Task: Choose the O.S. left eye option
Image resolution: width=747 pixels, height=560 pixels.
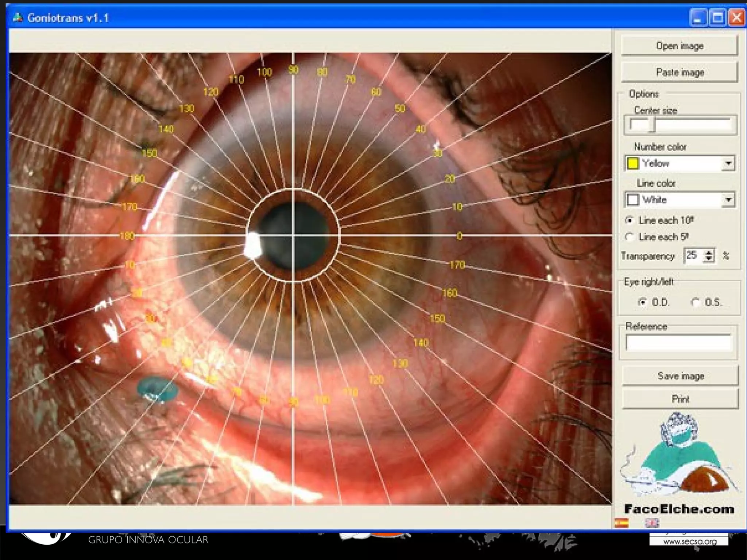Action: click(696, 302)
